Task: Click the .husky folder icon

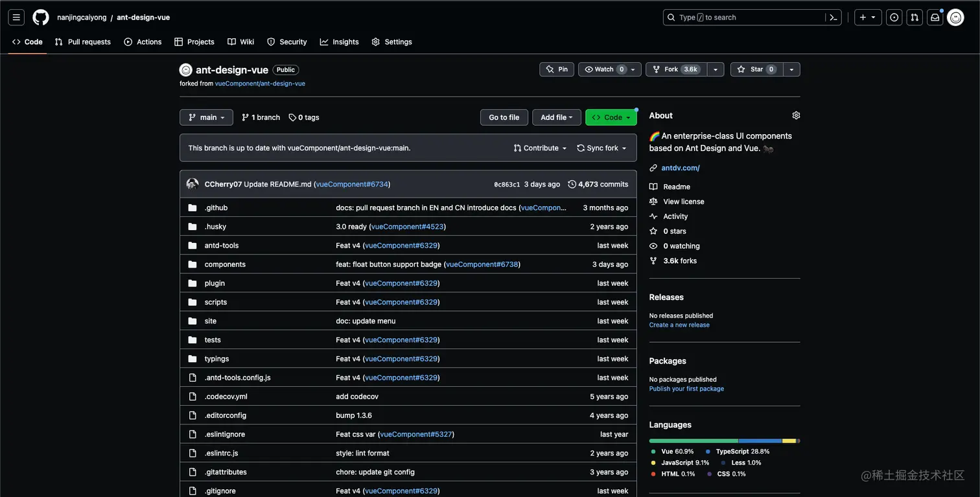Action: click(x=192, y=227)
